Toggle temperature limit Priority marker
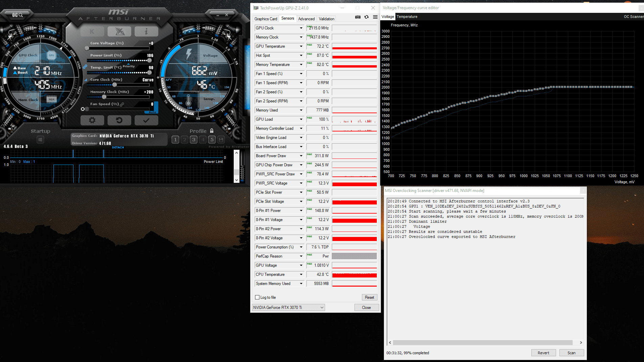This screenshot has height=362, width=644. [x=129, y=66]
